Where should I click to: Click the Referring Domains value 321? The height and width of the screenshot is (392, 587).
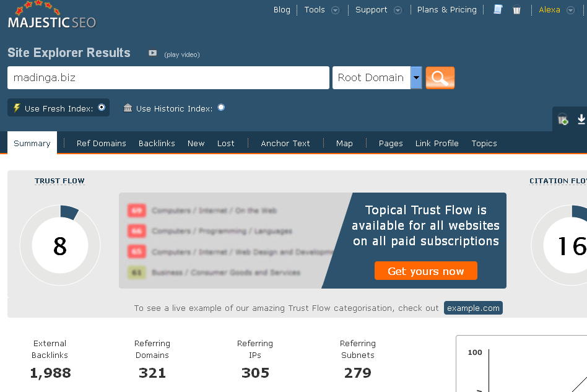coord(152,373)
